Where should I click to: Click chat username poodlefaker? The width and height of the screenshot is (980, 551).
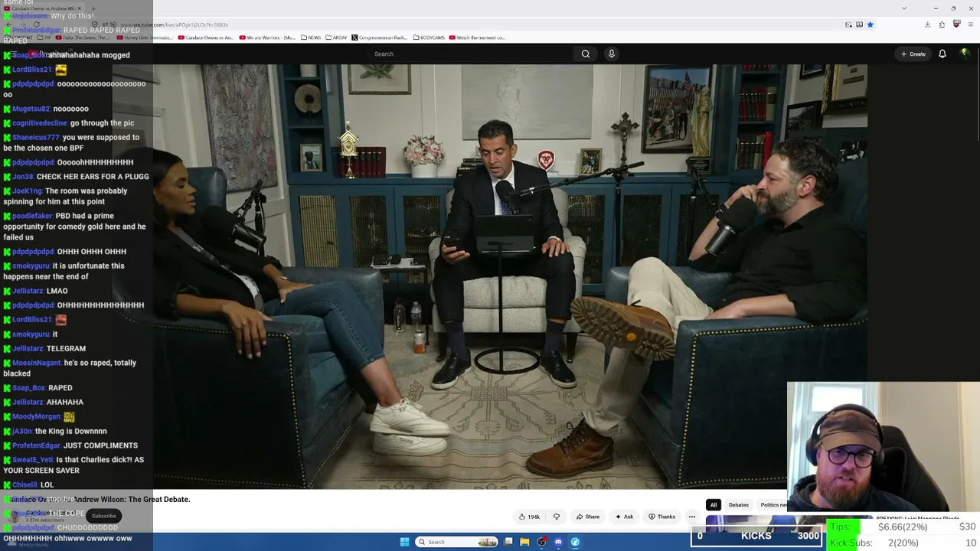click(x=33, y=216)
